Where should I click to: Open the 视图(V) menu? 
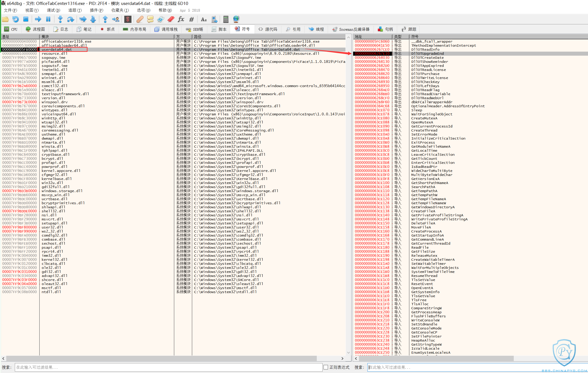pyautogui.click(x=32, y=10)
